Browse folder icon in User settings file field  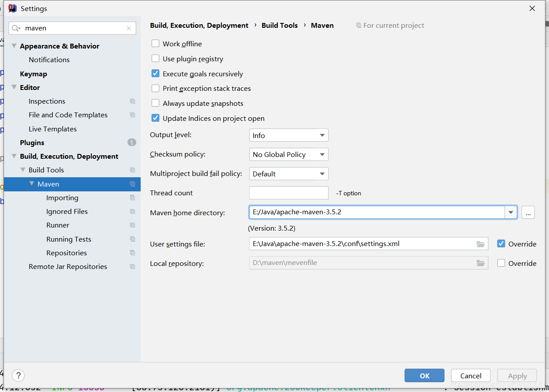click(x=481, y=244)
